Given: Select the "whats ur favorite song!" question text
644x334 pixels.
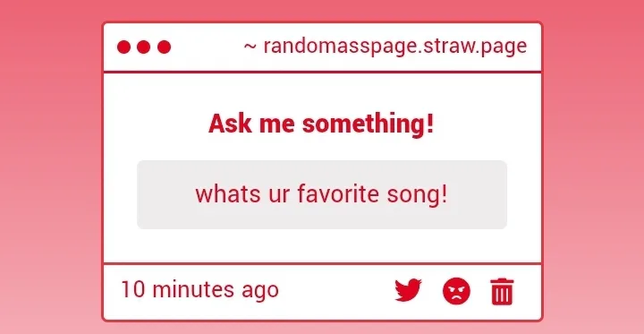Looking at the screenshot, I should [x=321, y=194].
